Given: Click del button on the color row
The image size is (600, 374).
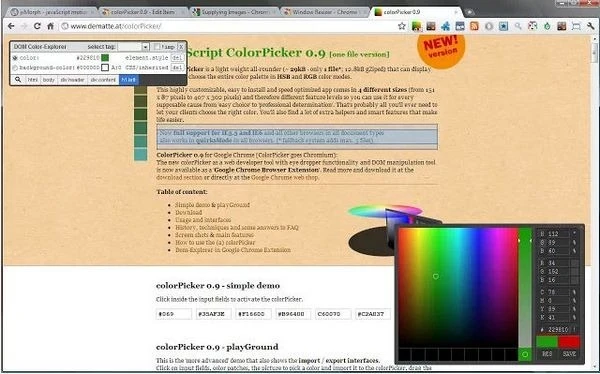Looking at the screenshot, I should click(177, 58).
